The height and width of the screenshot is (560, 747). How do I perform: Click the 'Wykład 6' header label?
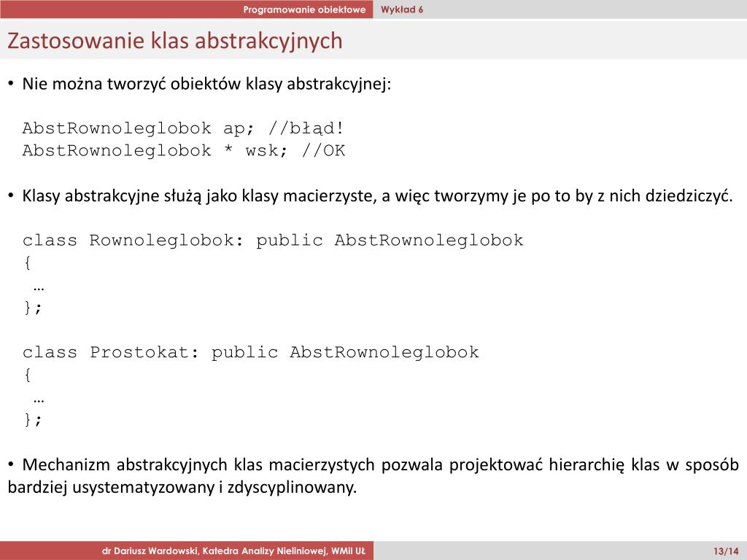402,9
